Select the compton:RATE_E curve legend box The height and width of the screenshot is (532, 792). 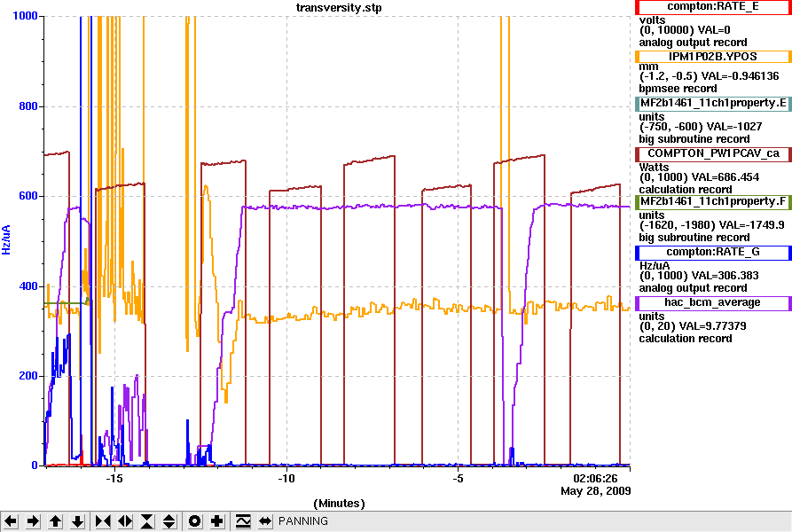[x=713, y=6]
